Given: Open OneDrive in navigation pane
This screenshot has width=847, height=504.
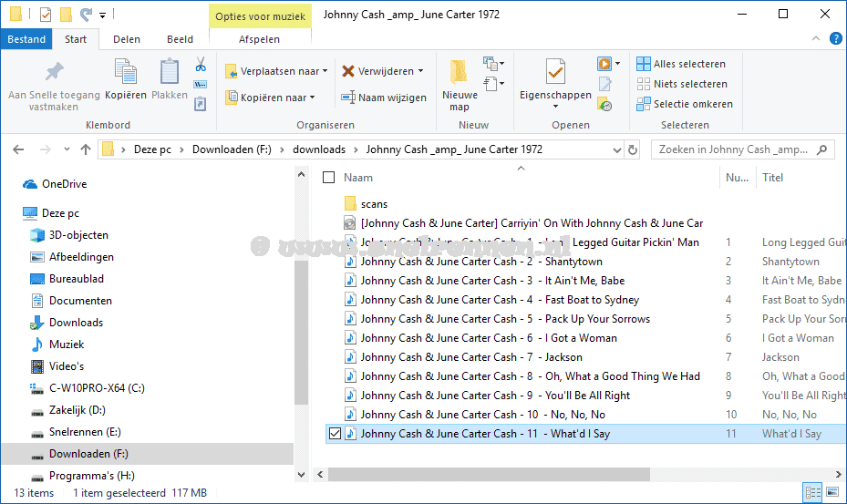Looking at the screenshot, I should click(65, 184).
